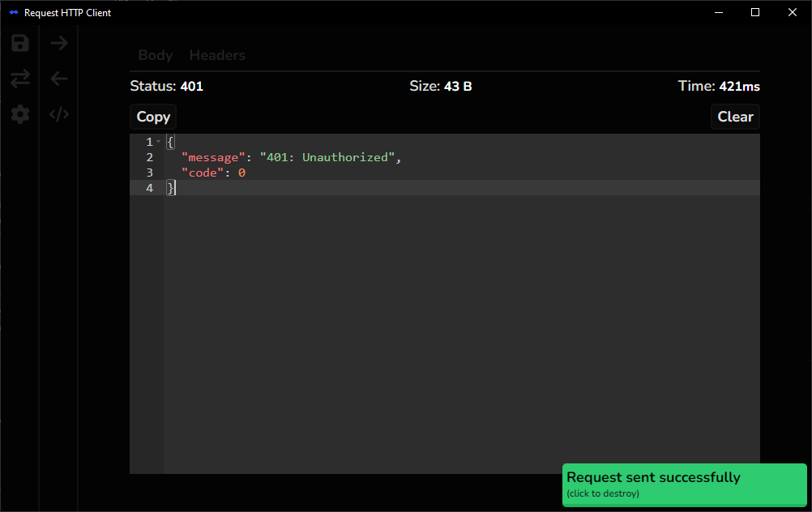This screenshot has width=812, height=512.
Task: Click the save floppy disk icon
Action: click(20, 43)
